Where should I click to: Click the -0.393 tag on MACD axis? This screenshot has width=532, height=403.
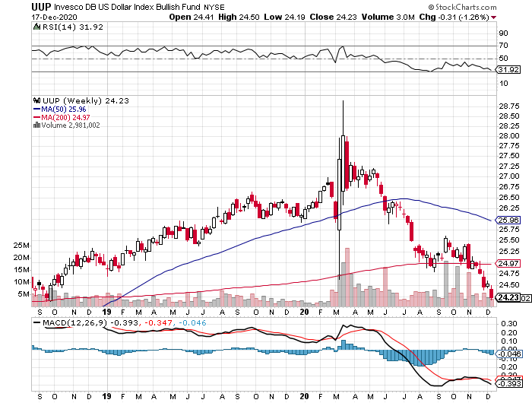(509, 384)
